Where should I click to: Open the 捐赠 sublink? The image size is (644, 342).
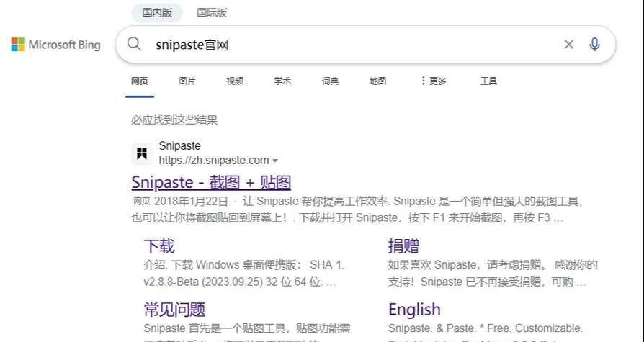(x=403, y=246)
